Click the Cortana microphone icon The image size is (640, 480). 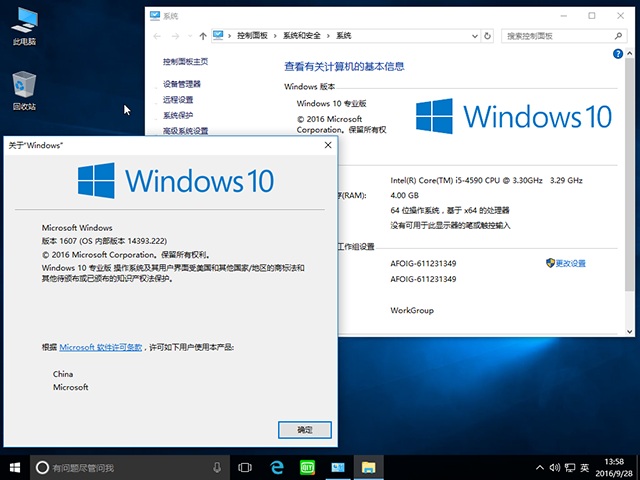(x=217, y=467)
